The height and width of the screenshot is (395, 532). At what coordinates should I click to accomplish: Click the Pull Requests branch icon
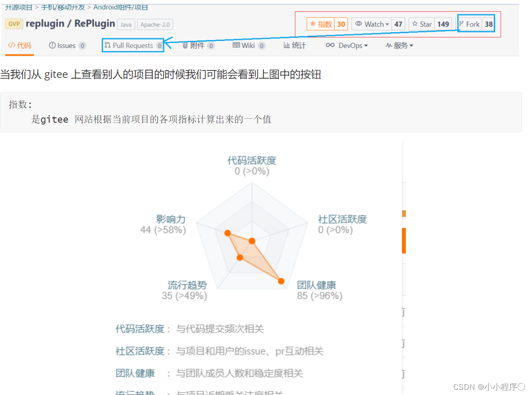(x=107, y=46)
